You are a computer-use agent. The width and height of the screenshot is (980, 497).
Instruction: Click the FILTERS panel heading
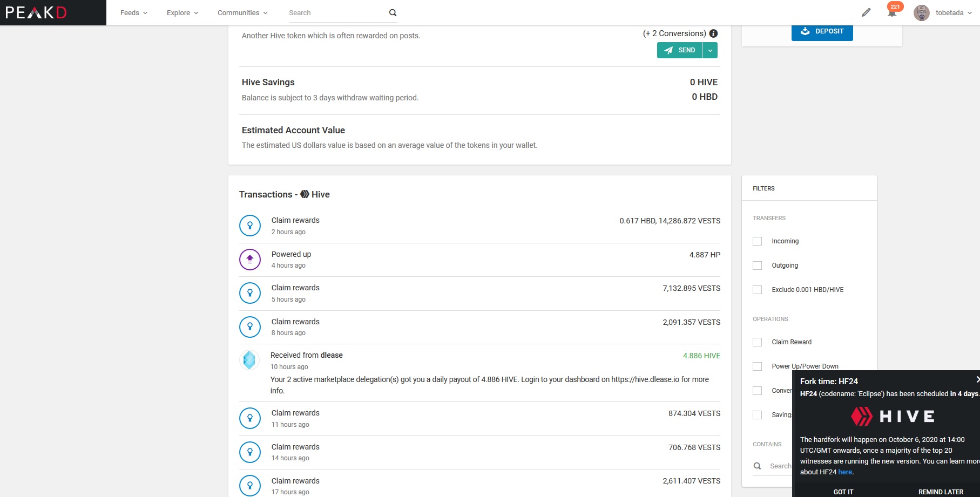763,188
